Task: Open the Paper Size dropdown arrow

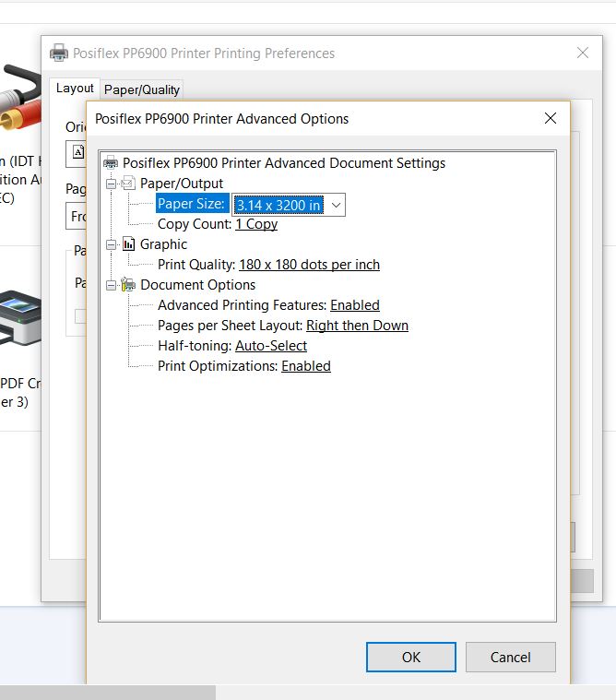Action: coord(336,205)
